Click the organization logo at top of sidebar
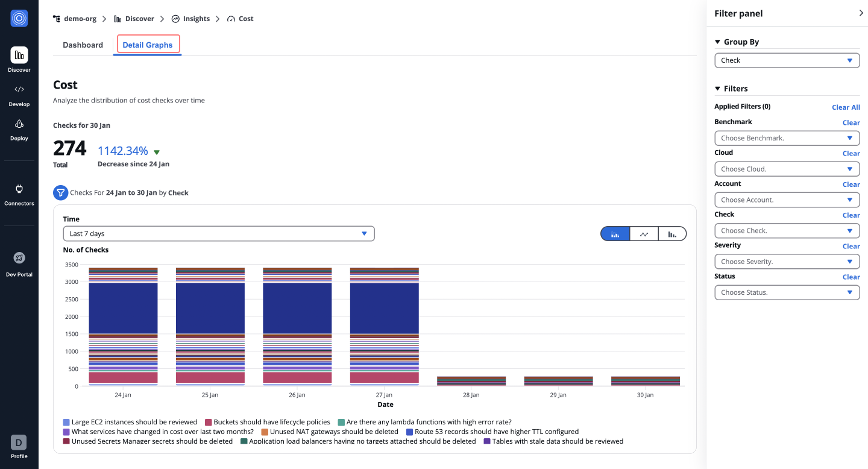The image size is (868, 469). click(19, 18)
